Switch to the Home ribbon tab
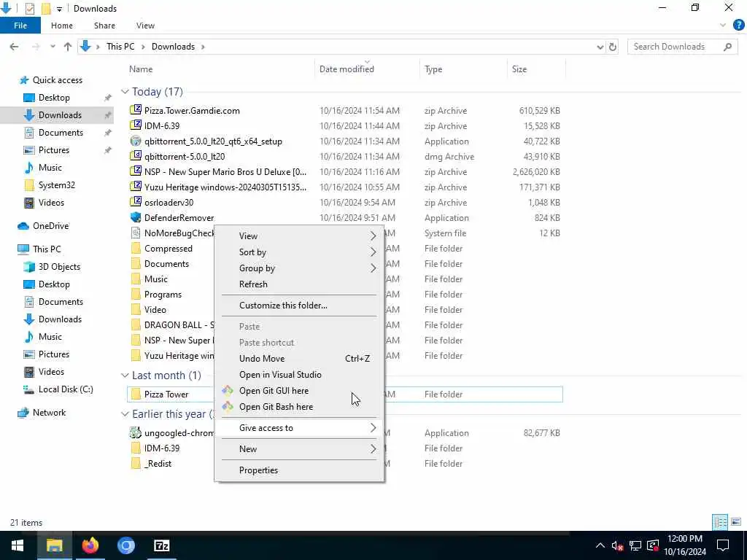 point(62,26)
